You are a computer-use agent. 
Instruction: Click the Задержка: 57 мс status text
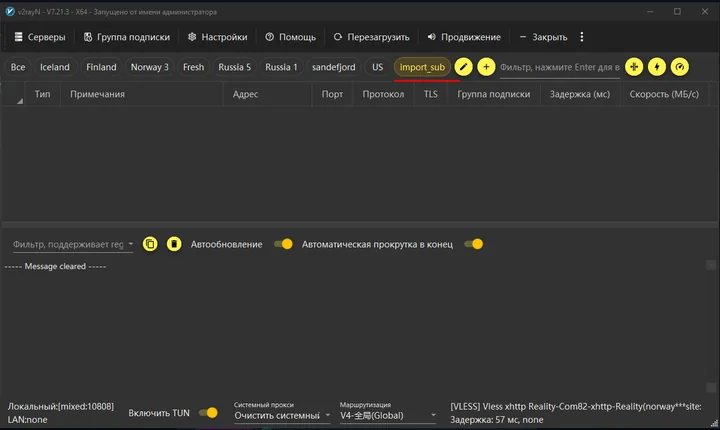pyautogui.click(x=496, y=419)
